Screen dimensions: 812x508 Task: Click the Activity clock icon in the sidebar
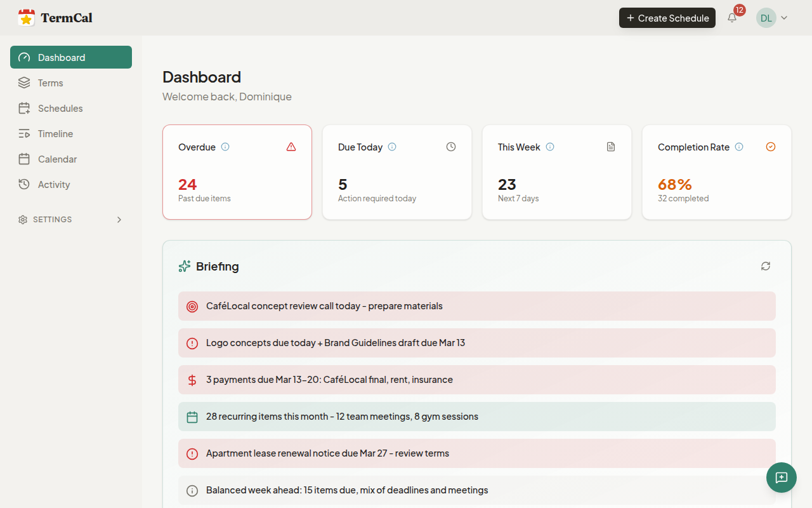[x=23, y=184]
